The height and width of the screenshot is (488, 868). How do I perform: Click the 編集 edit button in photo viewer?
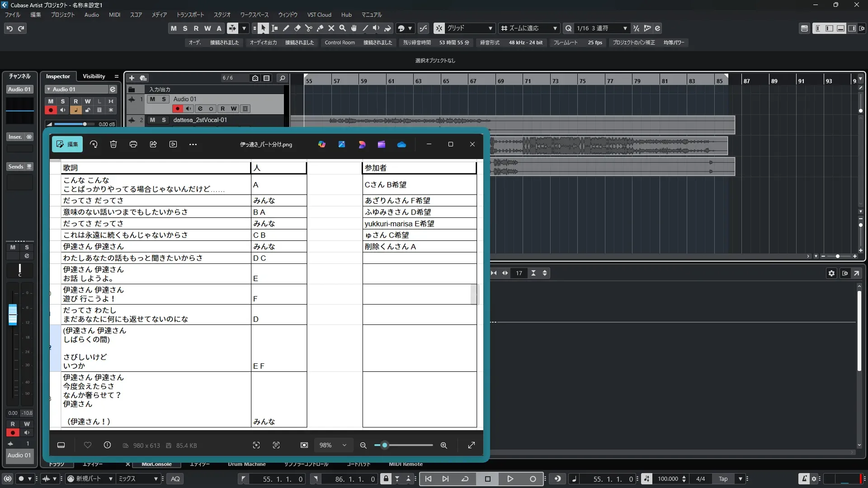(67, 144)
